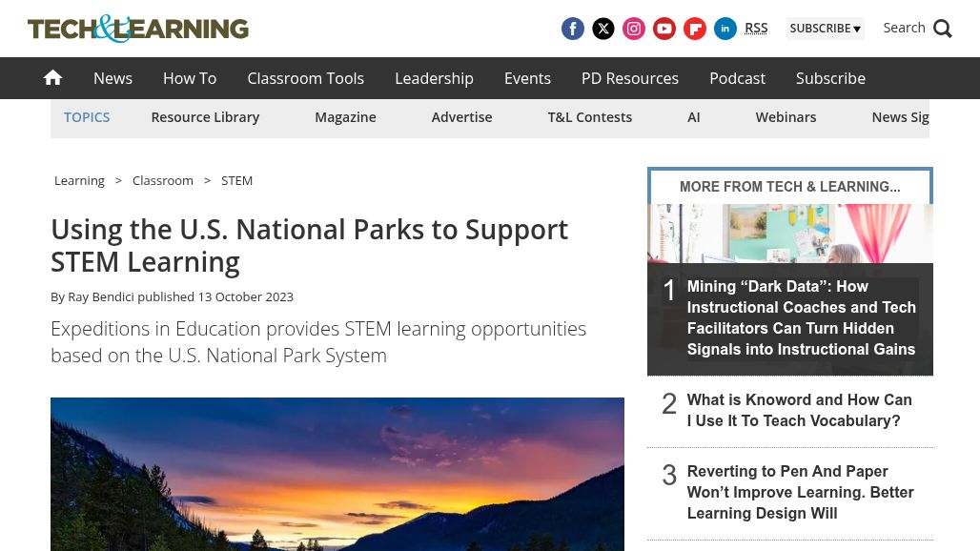
Task: Open the RSS feed link
Action: coord(756,28)
